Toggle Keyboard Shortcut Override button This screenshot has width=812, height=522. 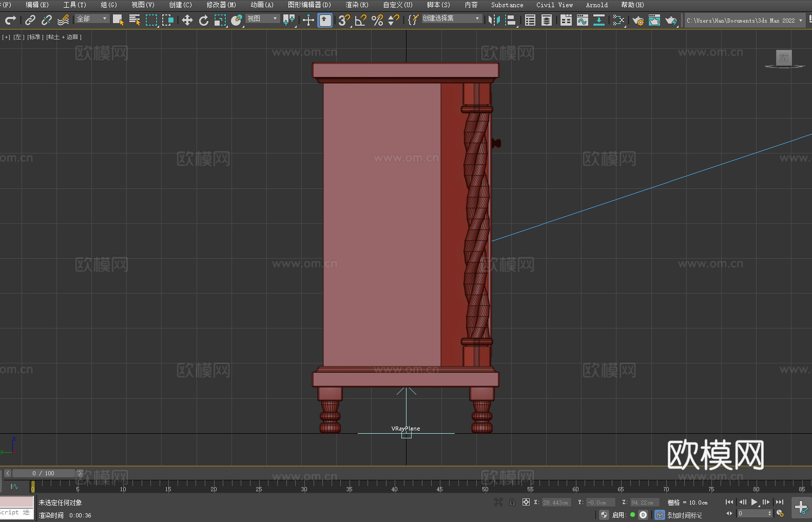coord(325,20)
